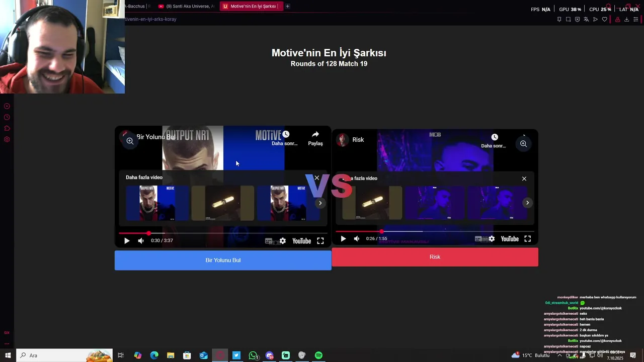Screen dimensions: 644x362
Task: Open a new browser tab
Action: pyautogui.click(x=287, y=6)
